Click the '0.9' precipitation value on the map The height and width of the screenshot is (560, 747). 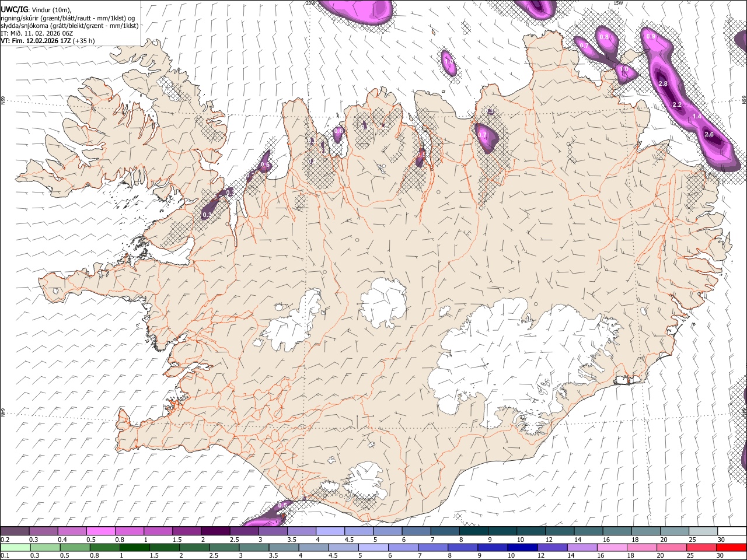651,36
